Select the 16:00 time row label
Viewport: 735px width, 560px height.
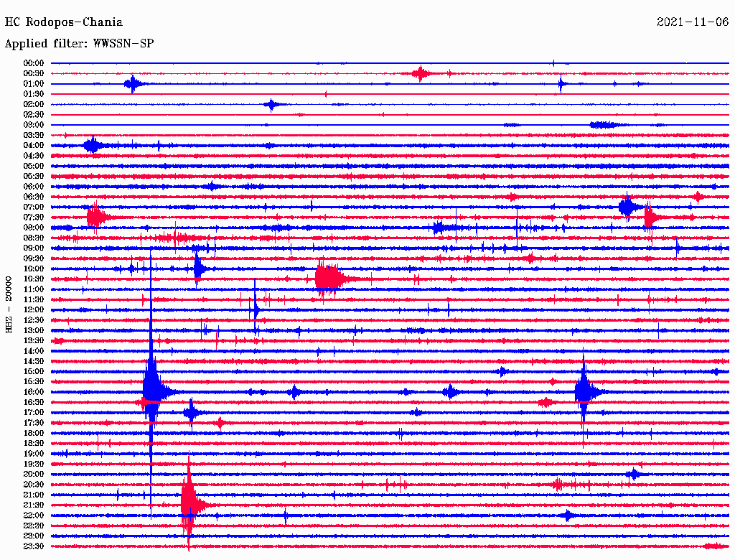coord(34,392)
